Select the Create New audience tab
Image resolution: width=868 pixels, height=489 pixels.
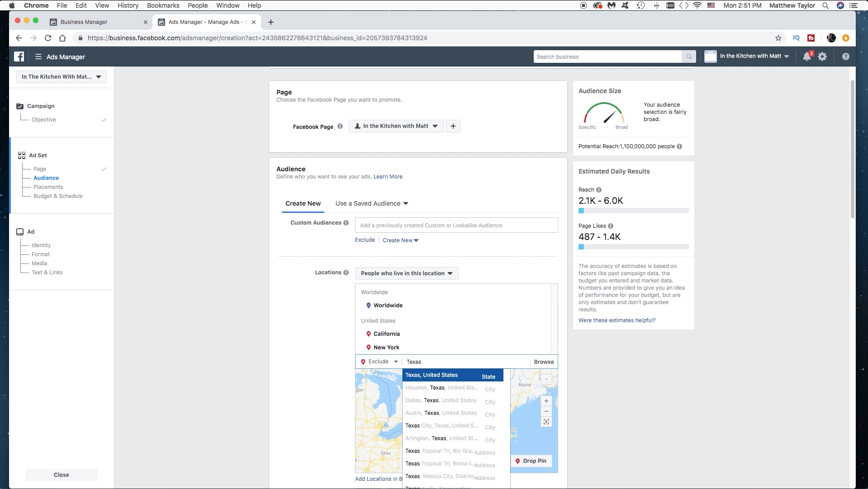point(303,203)
